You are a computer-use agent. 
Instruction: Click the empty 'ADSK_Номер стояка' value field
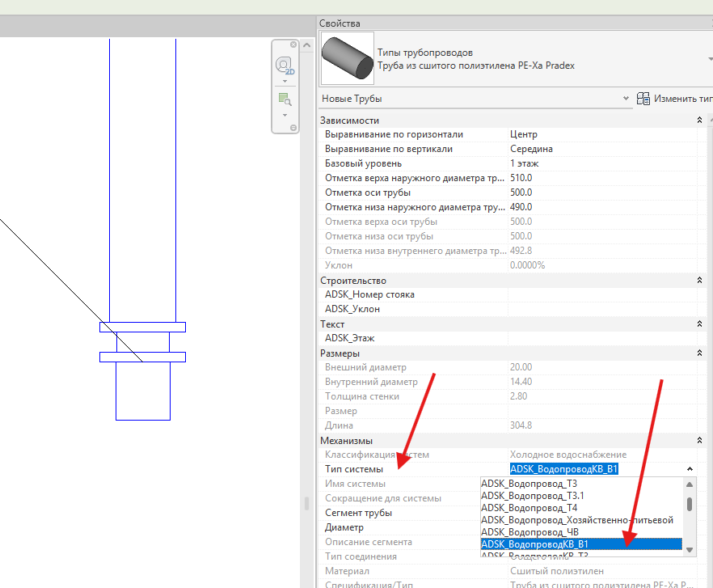coord(602,294)
